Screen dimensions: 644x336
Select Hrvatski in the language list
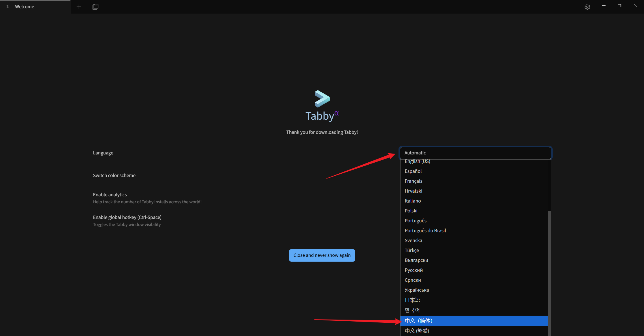(474, 191)
